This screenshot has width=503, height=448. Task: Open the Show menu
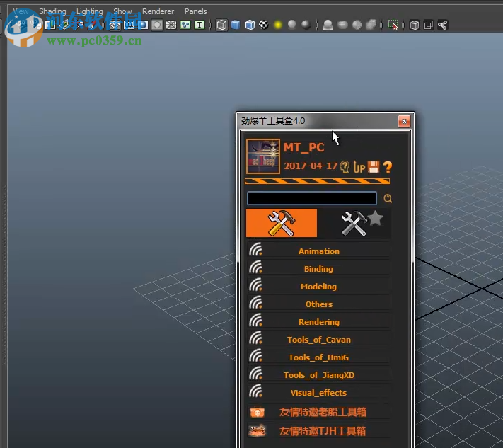(122, 11)
